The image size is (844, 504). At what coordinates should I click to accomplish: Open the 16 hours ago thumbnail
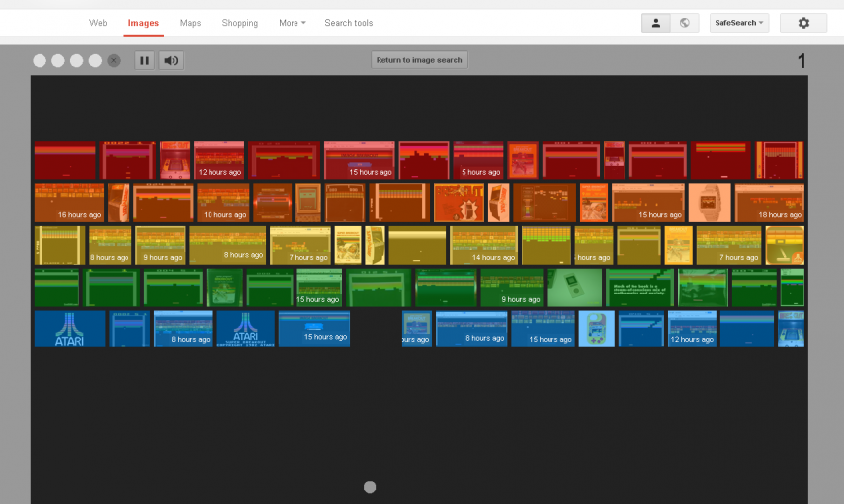tap(69, 203)
